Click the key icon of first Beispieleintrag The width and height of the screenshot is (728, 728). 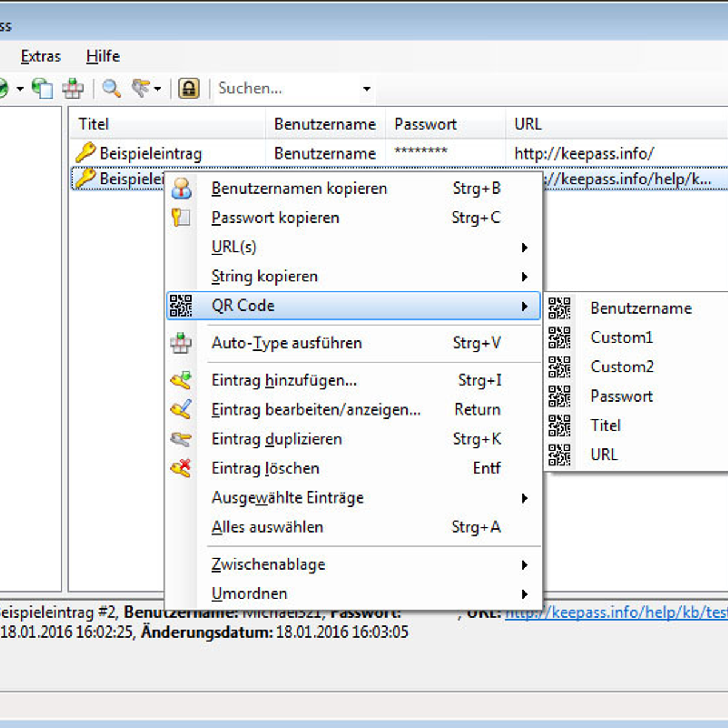(x=86, y=153)
